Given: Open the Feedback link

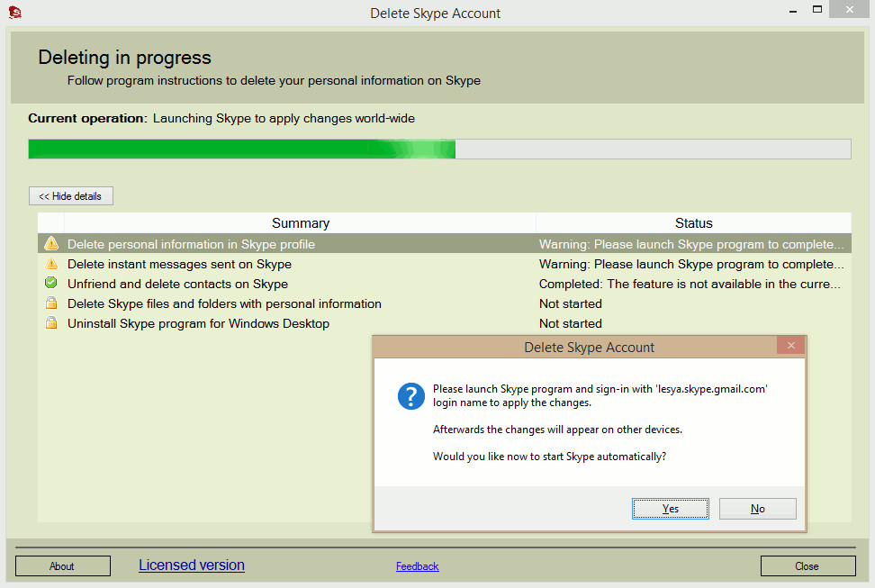Looking at the screenshot, I should [x=418, y=566].
